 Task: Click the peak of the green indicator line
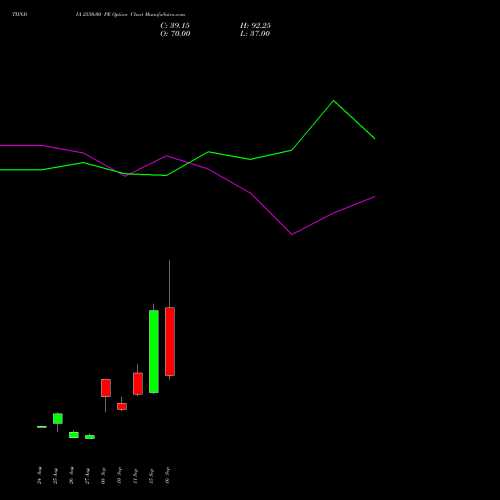click(334, 100)
